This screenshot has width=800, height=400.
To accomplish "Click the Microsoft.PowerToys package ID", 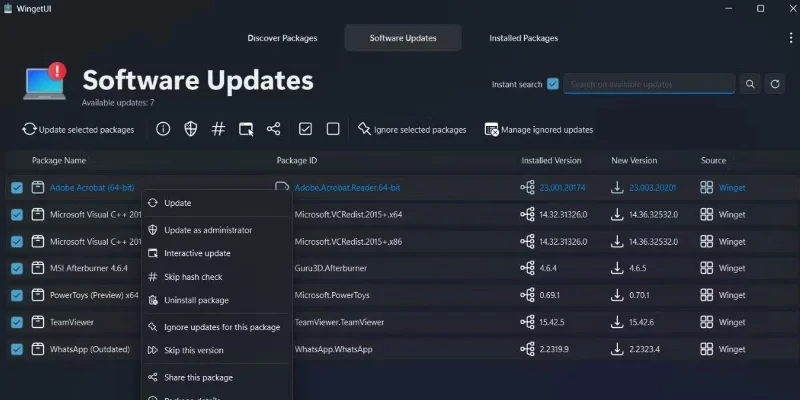I will [332, 295].
